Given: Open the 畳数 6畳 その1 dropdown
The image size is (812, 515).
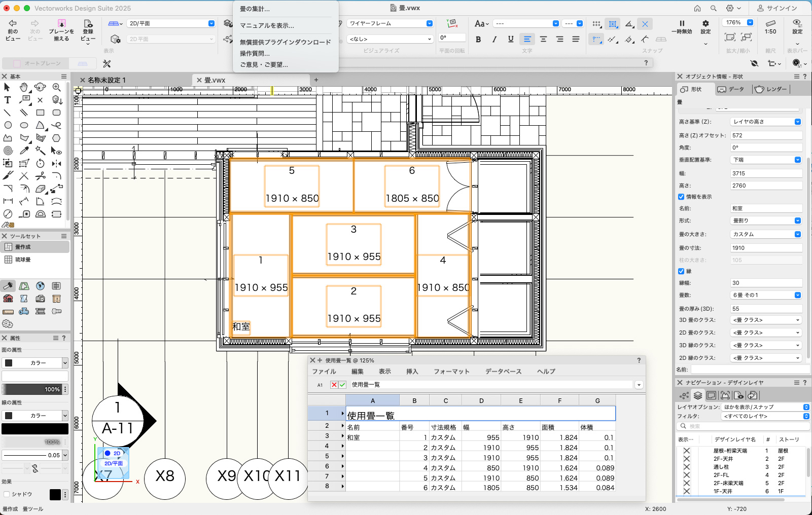Looking at the screenshot, I should [766, 295].
